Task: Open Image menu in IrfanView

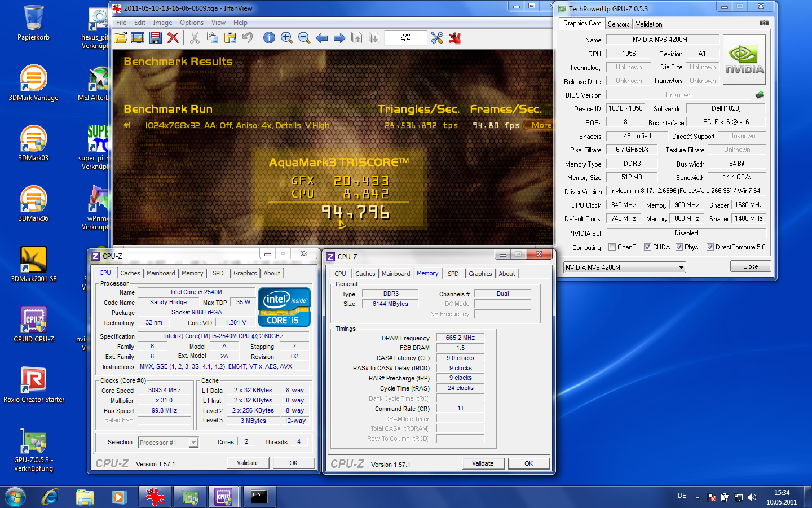Action: 162,23
